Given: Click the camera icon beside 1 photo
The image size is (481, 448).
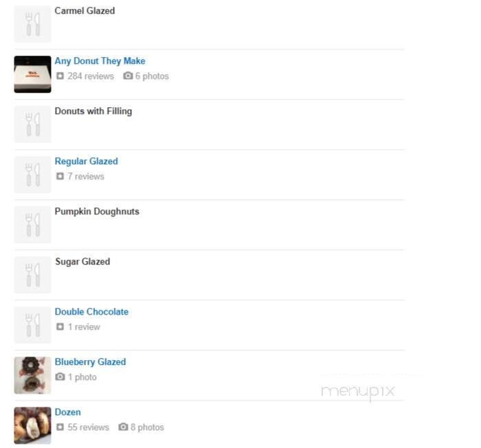Looking at the screenshot, I should (x=60, y=377).
